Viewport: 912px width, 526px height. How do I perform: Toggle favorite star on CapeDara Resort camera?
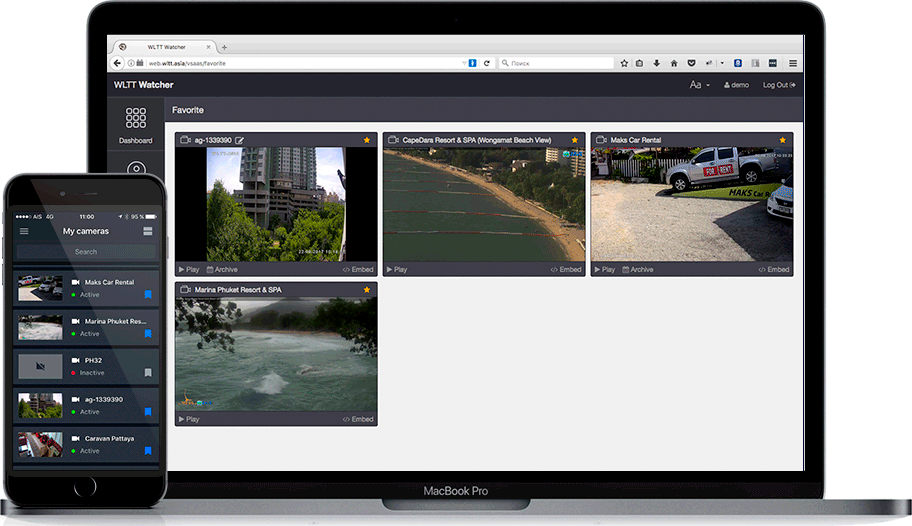point(574,140)
